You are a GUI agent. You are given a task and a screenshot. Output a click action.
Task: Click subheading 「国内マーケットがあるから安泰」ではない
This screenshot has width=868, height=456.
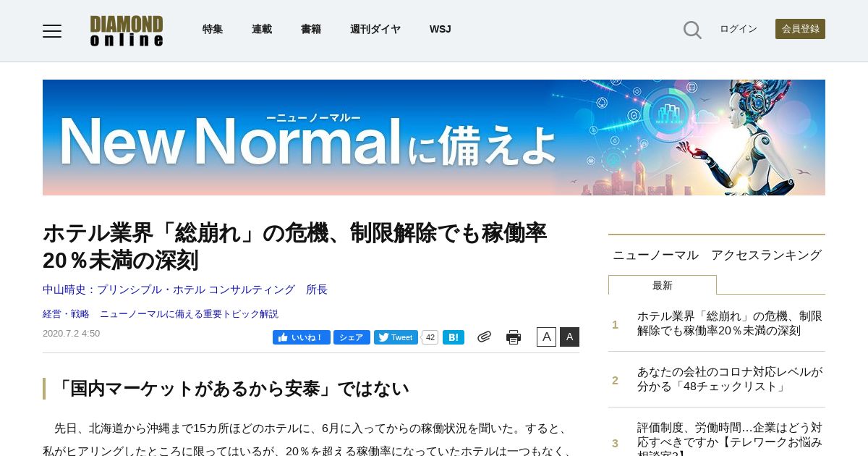[231, 389]
